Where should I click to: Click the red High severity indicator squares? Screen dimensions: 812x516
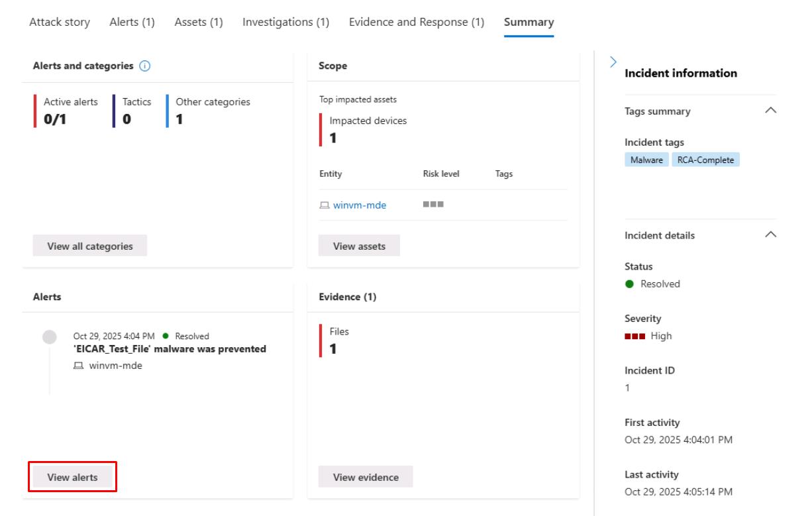point(635,336)
